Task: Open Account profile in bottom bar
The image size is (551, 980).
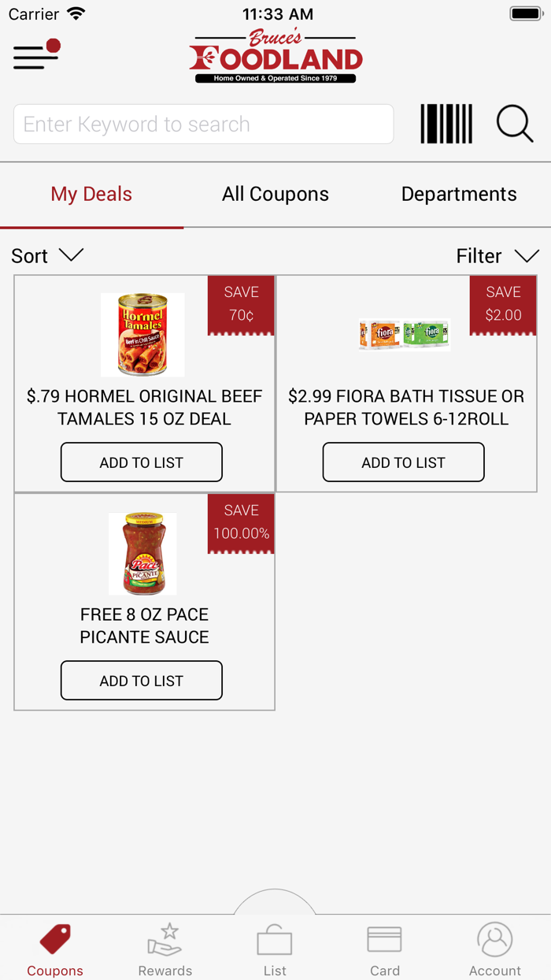Action: 495,949
